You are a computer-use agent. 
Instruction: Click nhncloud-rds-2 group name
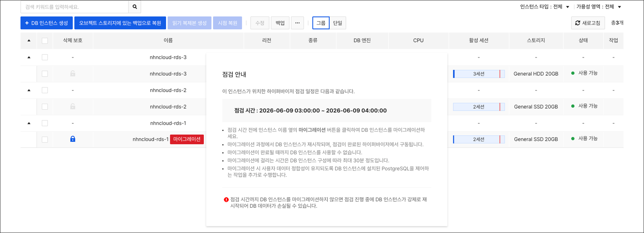coord(168,90)
